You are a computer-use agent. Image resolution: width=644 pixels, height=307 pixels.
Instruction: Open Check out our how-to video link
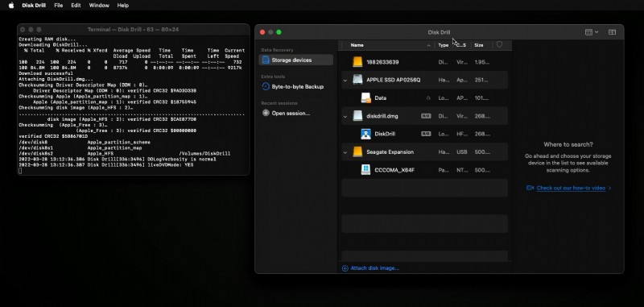(x=571, y=188)
